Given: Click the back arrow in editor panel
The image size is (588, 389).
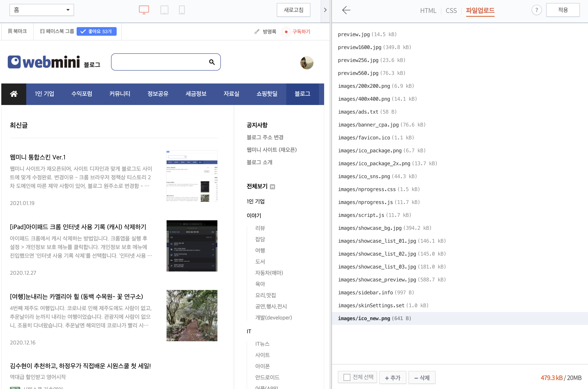Looking at the screenshot, I should [x=346, y=10].
